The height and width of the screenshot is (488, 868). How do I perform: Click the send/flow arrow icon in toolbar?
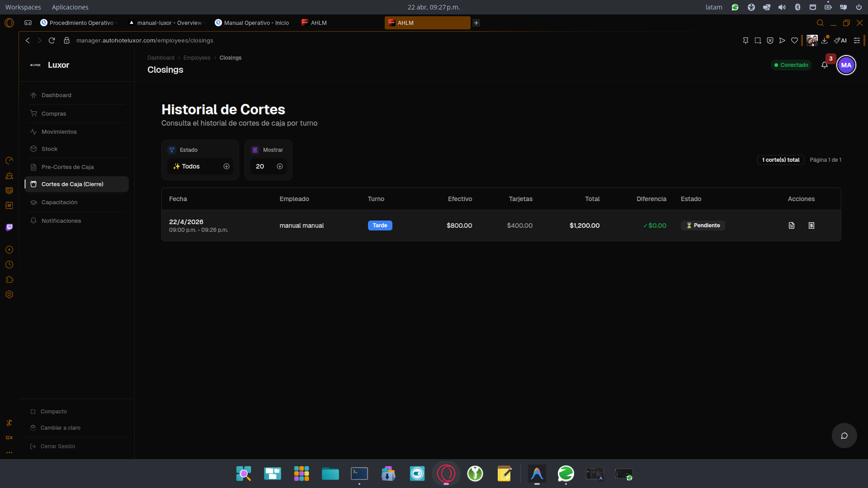coord(782,41)
